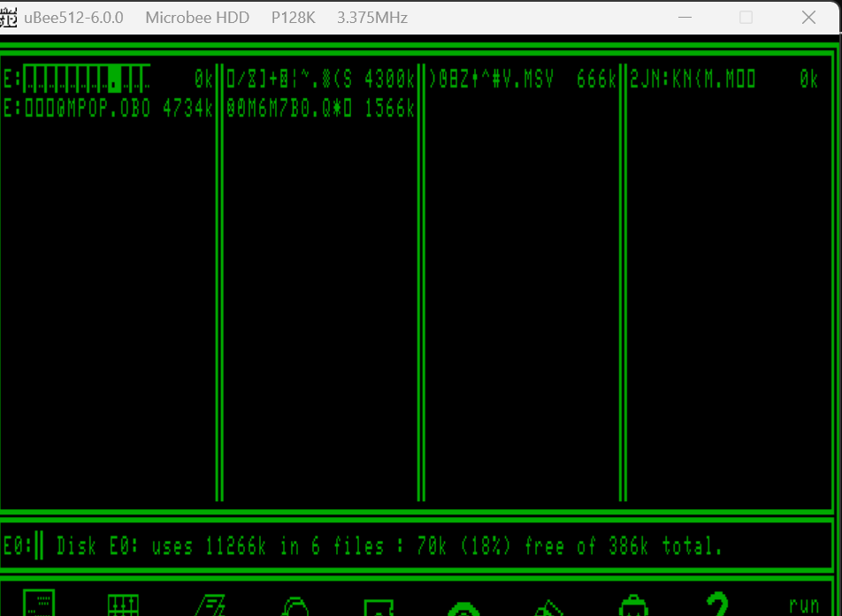
Task: Select the .MSV file sized 666k
Action: (522, 80)
